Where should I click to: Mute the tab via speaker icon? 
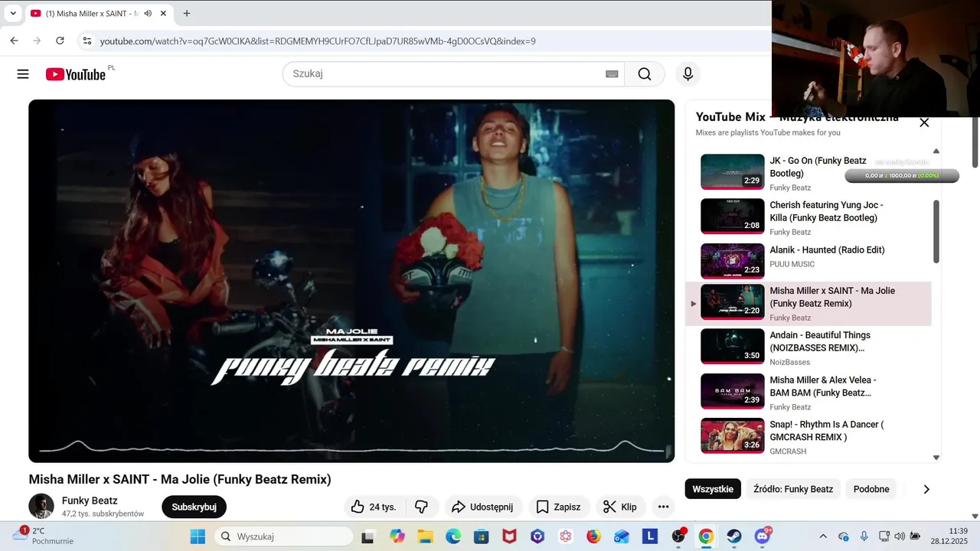point(148,13)
